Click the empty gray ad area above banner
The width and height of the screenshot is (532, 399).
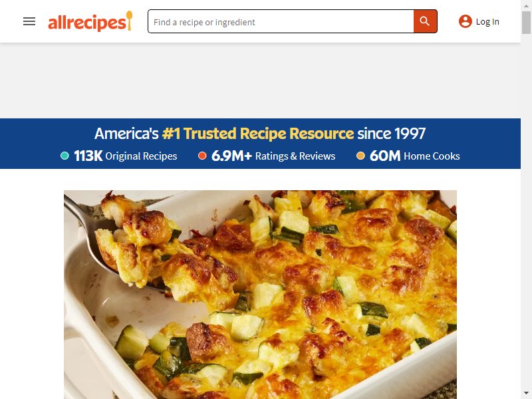click(x=260, y=80)
